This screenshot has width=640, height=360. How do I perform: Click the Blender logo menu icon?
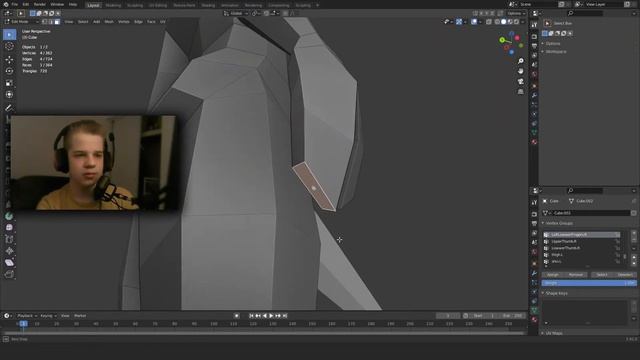(6, 4)
